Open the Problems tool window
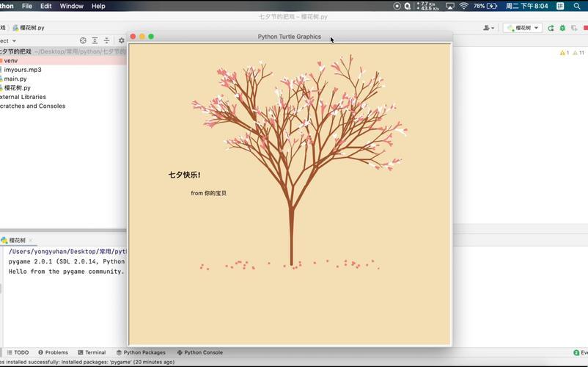The image size is (588, 367). (x=54, y=352)
